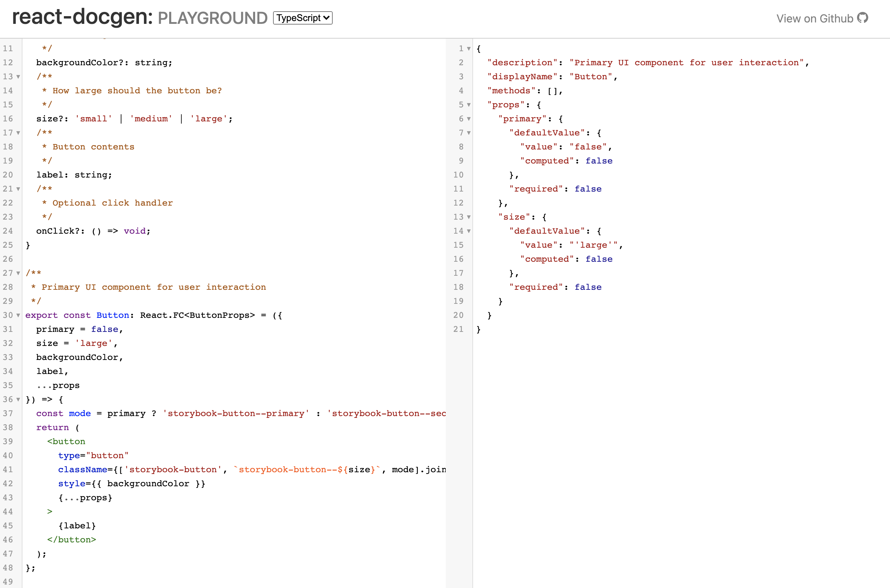Collapse the "props" JSON object fold
The image size is (890, 588).
tap(469, 105)
